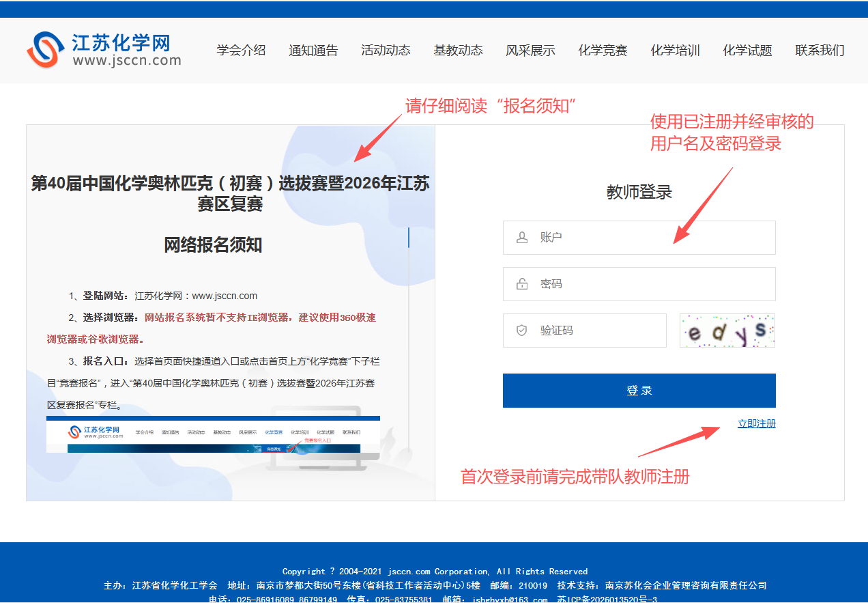Image resolution: width=868 pixels, height=603 pixels.
Task: Click the user icon in 账户 field
Action: 522,238
